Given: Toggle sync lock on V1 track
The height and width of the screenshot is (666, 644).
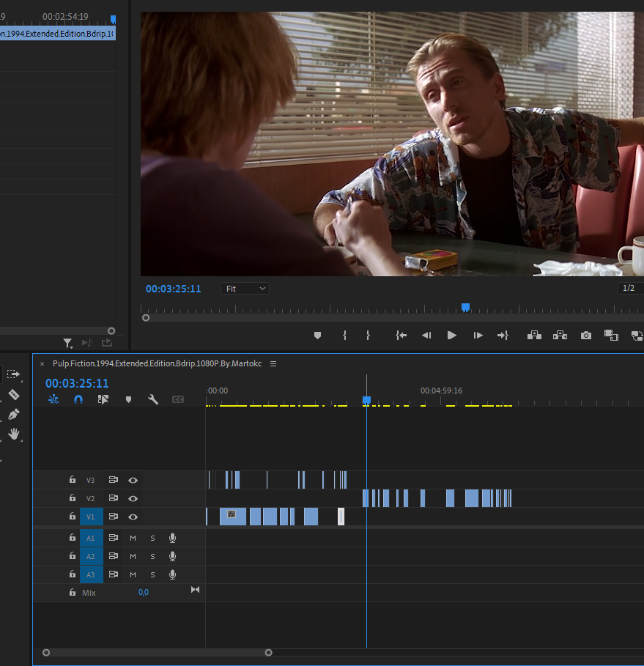Looking at the screenshot, I should click(113, 517).
